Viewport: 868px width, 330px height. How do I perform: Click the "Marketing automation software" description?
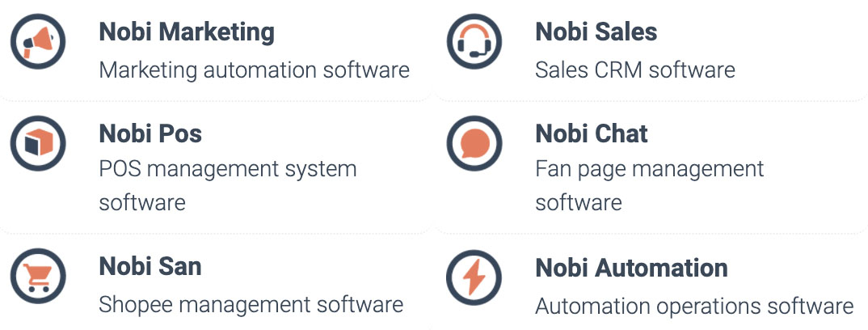[x=254, y=70]
